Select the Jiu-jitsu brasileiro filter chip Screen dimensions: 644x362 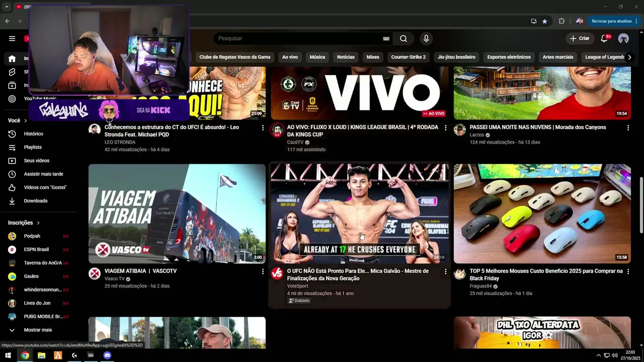tap(456, 57)
